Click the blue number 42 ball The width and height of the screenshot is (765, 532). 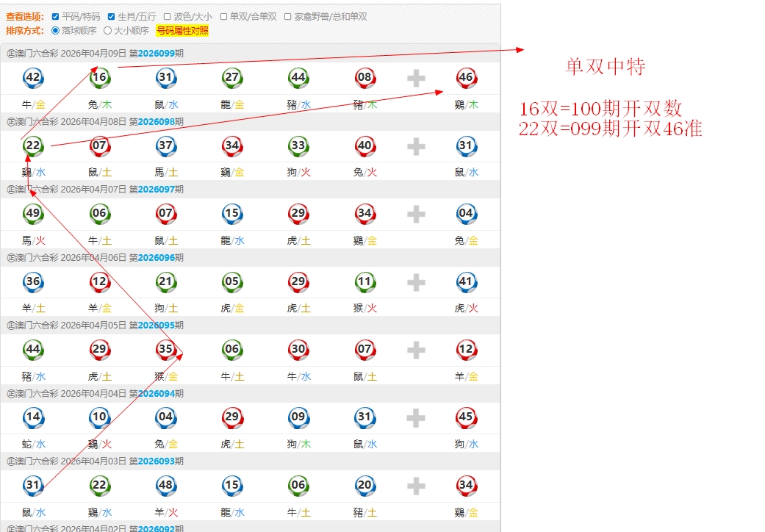(33, 78)
